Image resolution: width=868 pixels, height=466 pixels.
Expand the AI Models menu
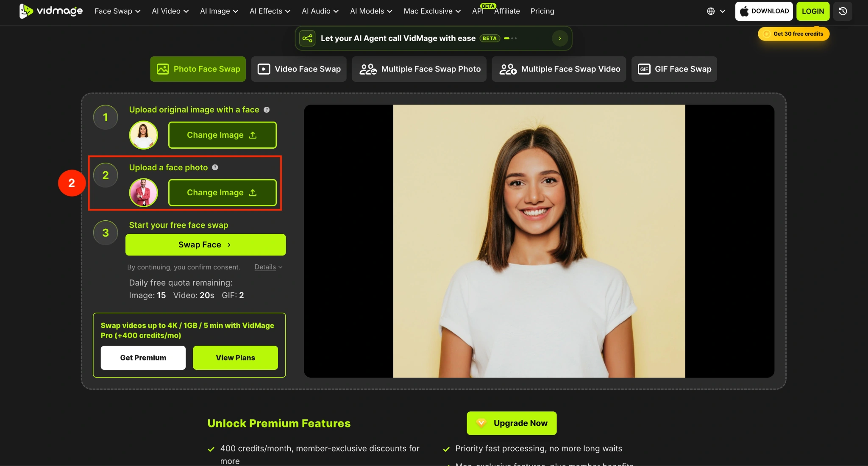point(371,11)
